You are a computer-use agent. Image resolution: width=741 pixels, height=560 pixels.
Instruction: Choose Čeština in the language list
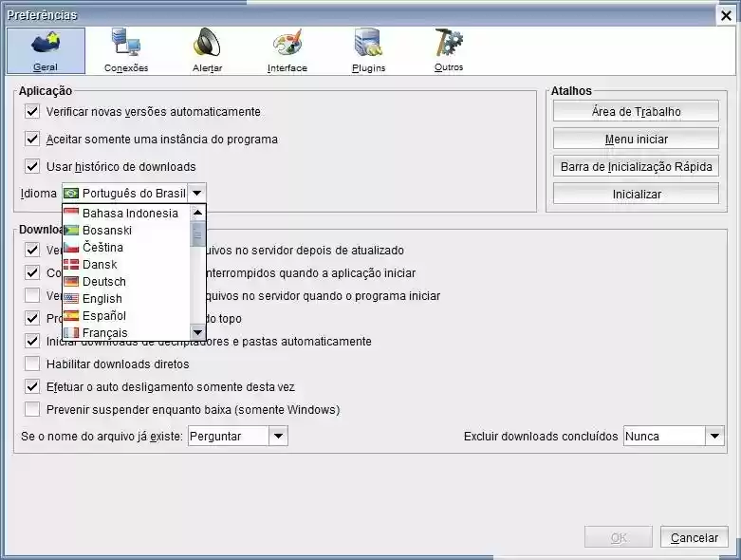pos(126,247)
